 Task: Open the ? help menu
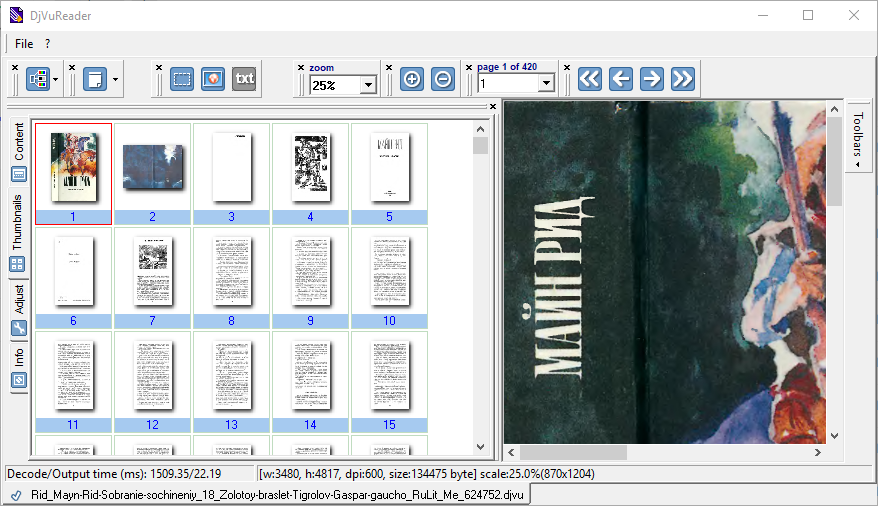tap(47, 44)
